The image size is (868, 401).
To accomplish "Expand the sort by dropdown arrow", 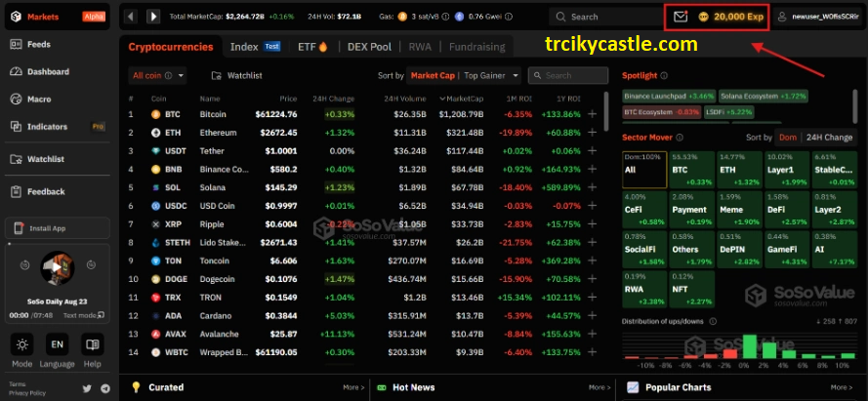I will click(x=516, y=76).
